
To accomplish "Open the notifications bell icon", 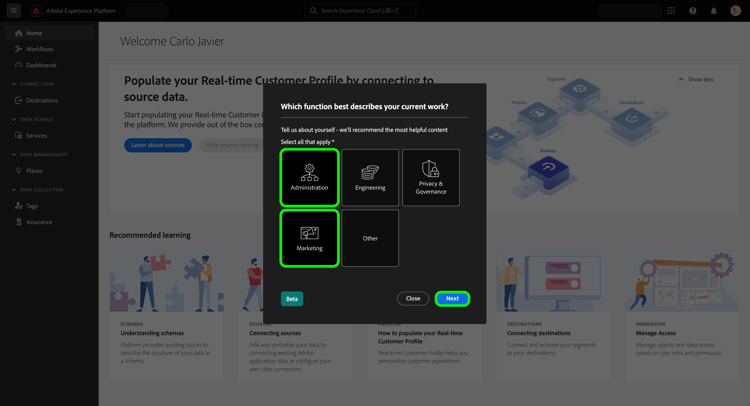I will click(x=714, y=11).
